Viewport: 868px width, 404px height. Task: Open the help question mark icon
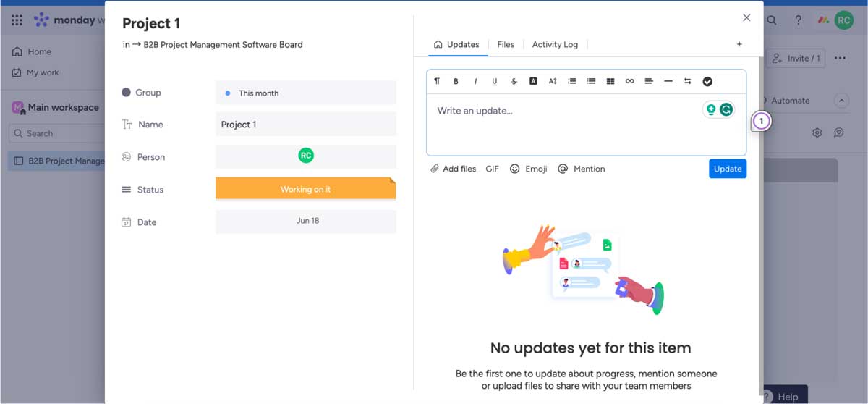pyautogui.click(x=798, y=20)
